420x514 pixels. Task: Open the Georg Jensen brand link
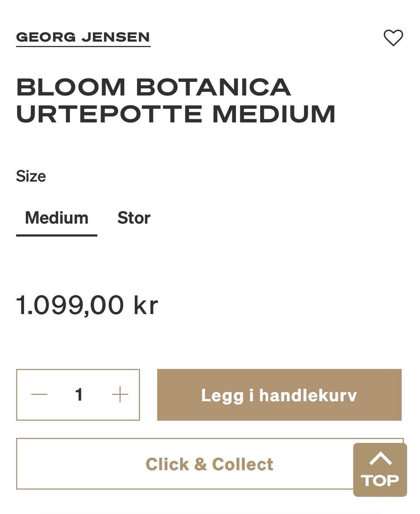[x=83, y=37]
